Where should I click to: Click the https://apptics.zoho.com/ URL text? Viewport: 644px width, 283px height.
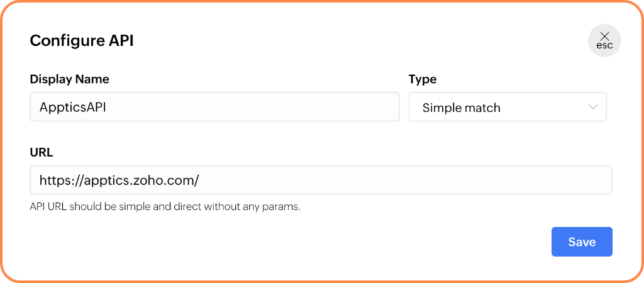click(x=119, y=180)
